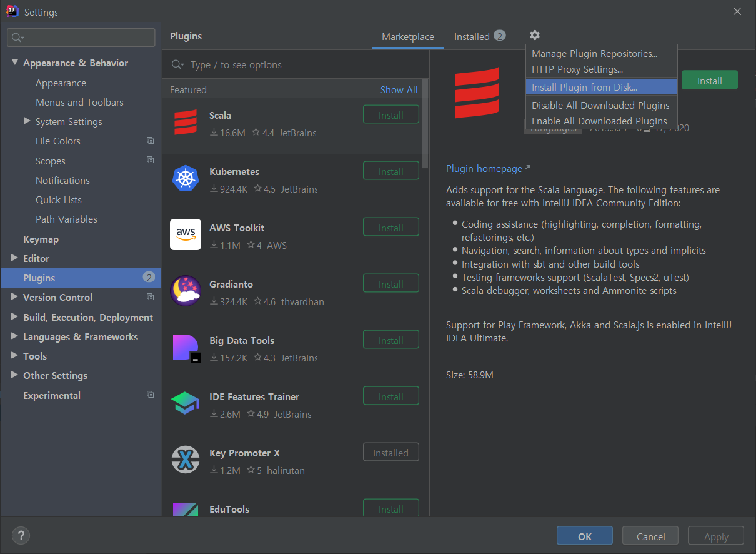756x554 pixels.
Task: Click the Gradianto plugin icon
Action: pos(186,291)
